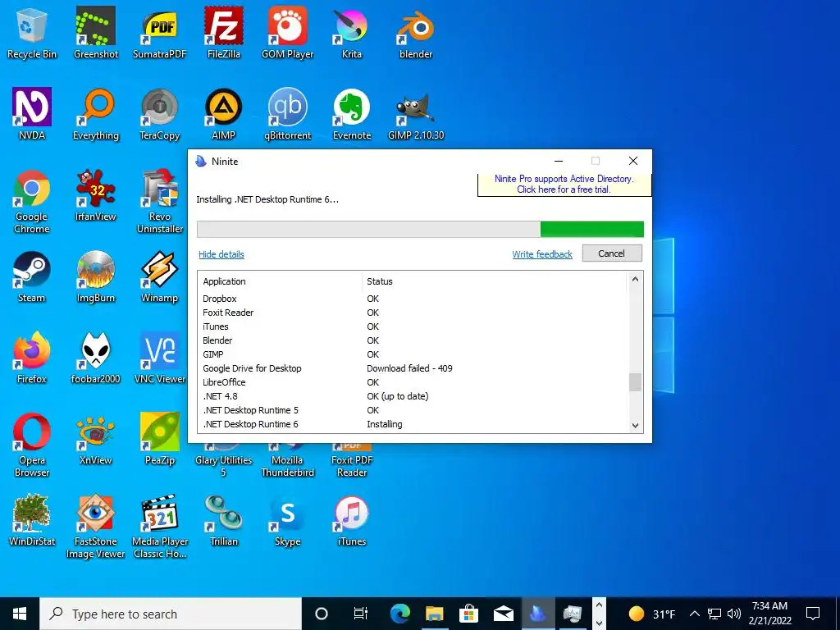Select the Dropbox row in details
Viewport: 840px width, 630px height.
coord(413,299)
